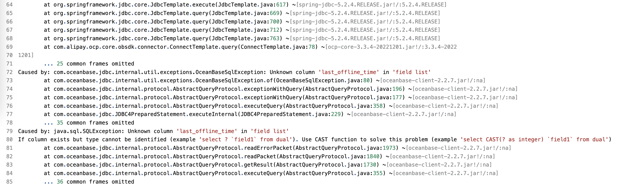Click 'AbstractQueryProtocol.java:1840' on line 82
The image size is (644, 186).
[330, 156]
